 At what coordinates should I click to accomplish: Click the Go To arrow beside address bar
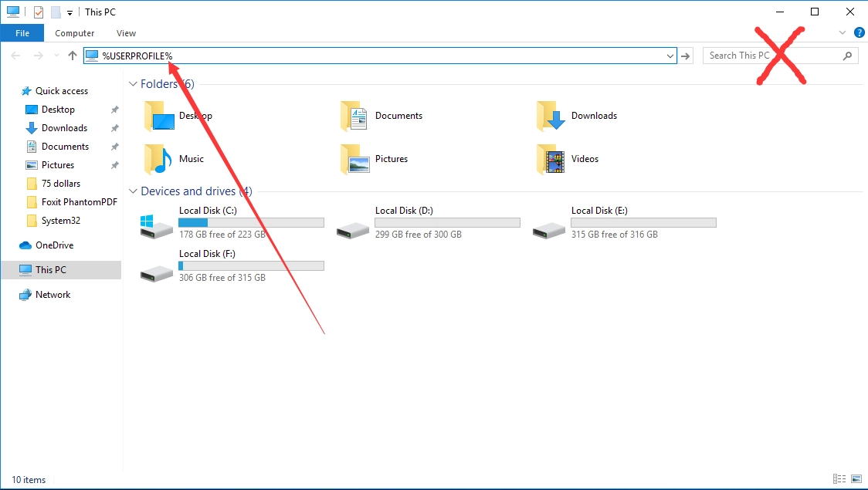[x=687, y=56]
